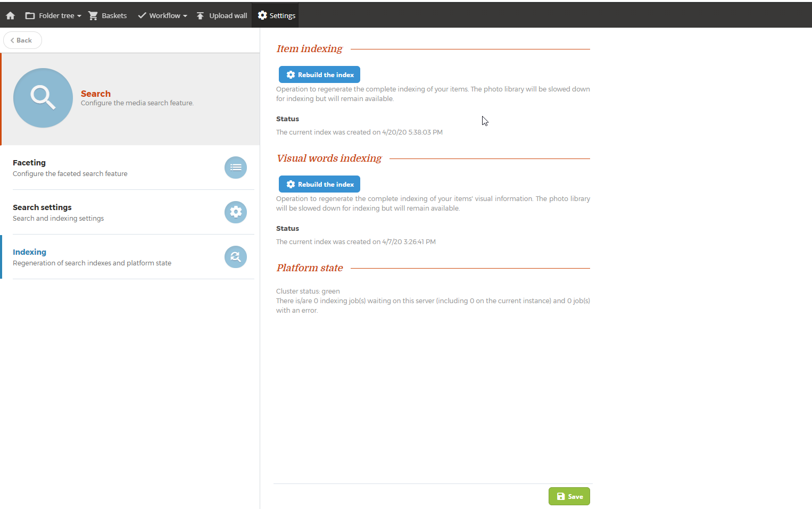
Task: Click the home icon in top bar
Action: pyautogui.click(x=10, y=15)
